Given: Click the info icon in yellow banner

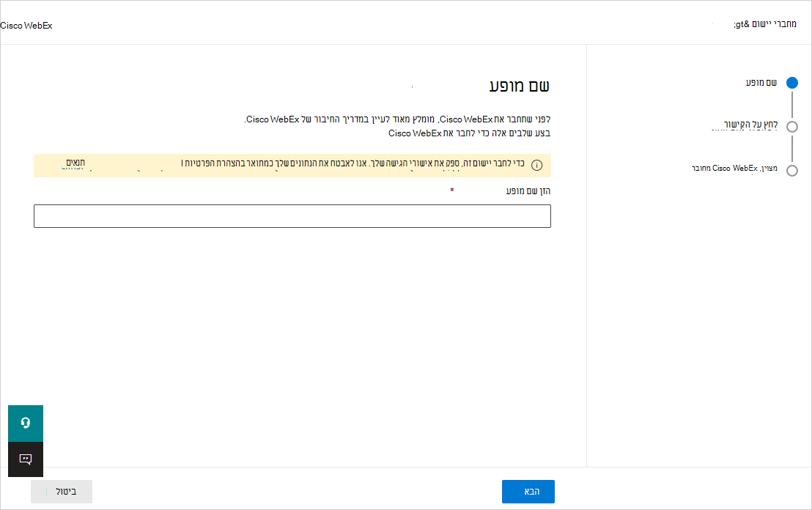Looking at the screenshot, I should (x=537, y=165).
